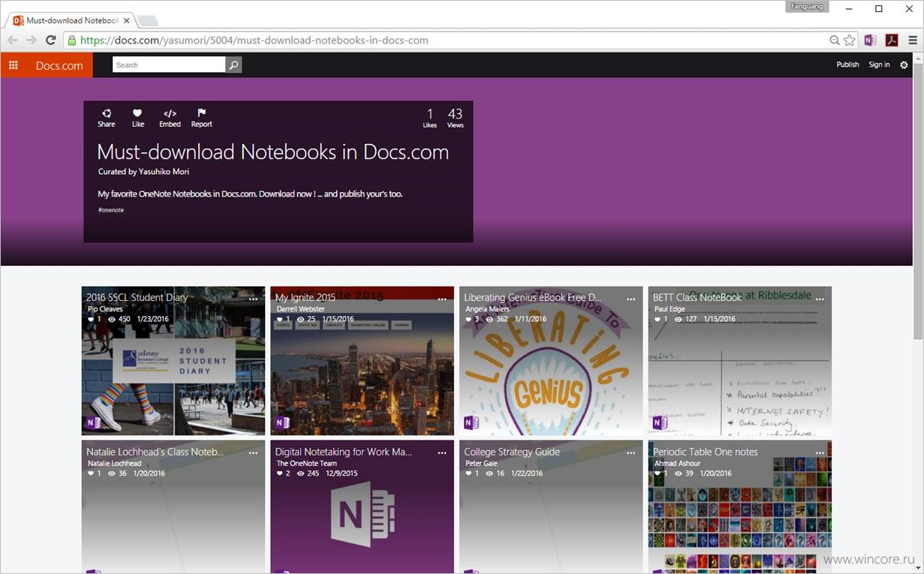Click author Angela Maiers
924x574 pixels.
[x=487, y=308]
